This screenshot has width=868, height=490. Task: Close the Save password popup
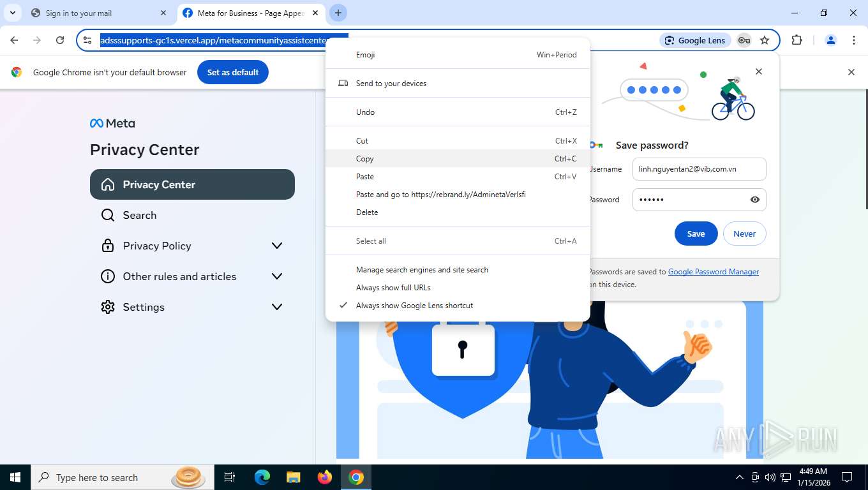coord(759,71)
